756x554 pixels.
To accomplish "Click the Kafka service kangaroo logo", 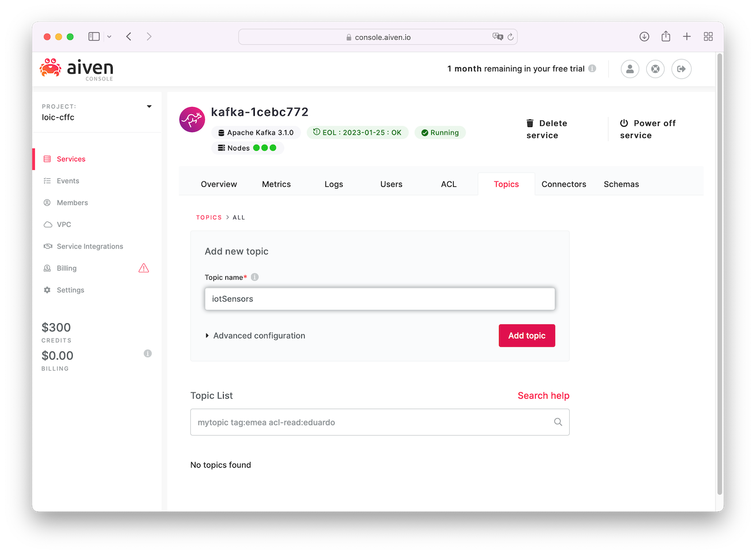I will 192,120.
